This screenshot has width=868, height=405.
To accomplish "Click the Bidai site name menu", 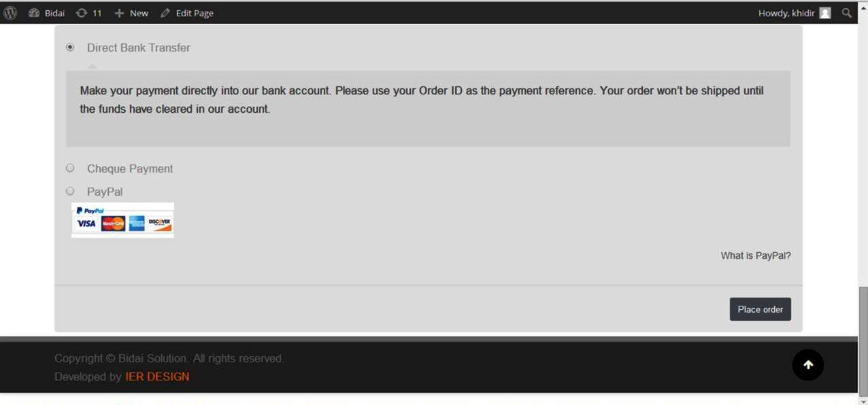I will click(54, 13).
